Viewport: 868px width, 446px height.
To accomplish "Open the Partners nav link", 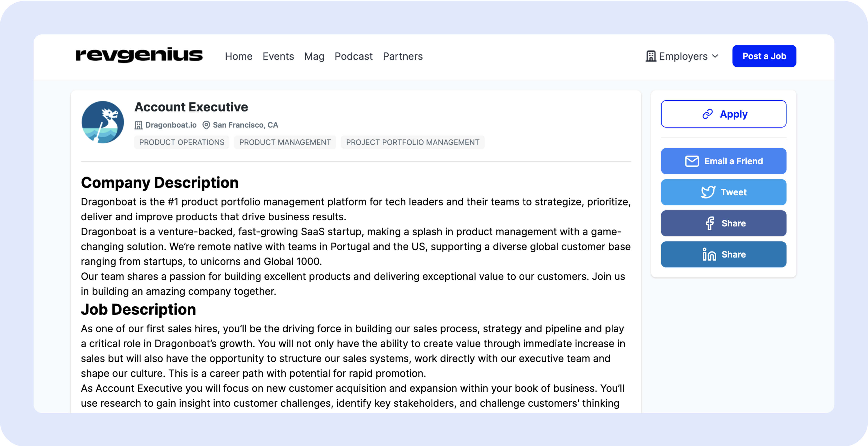I will point(403,56).
